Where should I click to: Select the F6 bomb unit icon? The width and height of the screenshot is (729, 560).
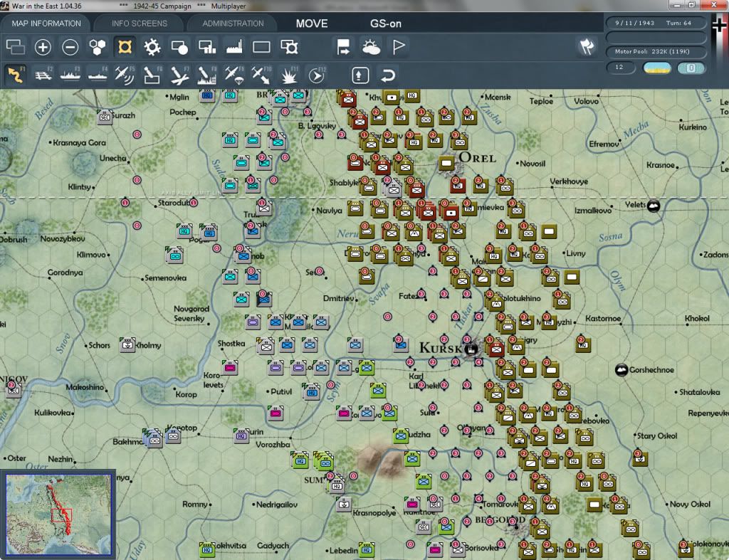(152, 75)
